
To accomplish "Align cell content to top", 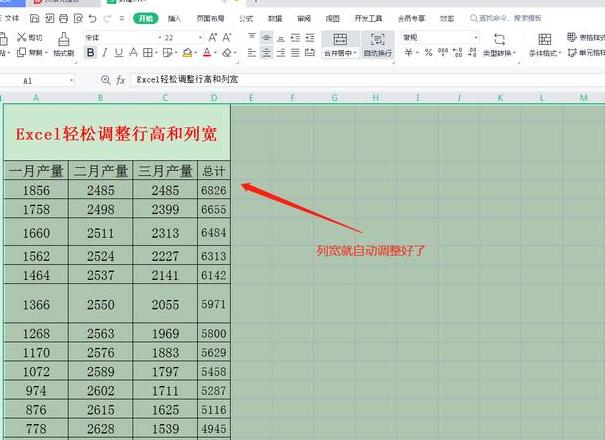I will point(252,37).
